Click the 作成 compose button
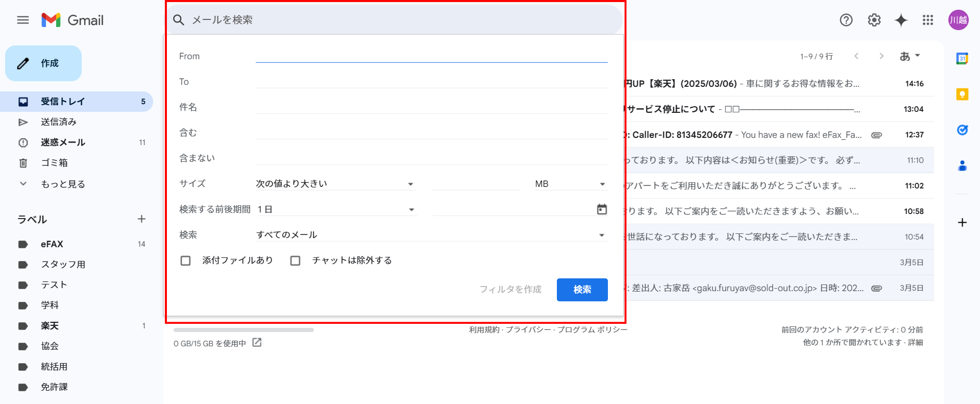 pos(43,63)
